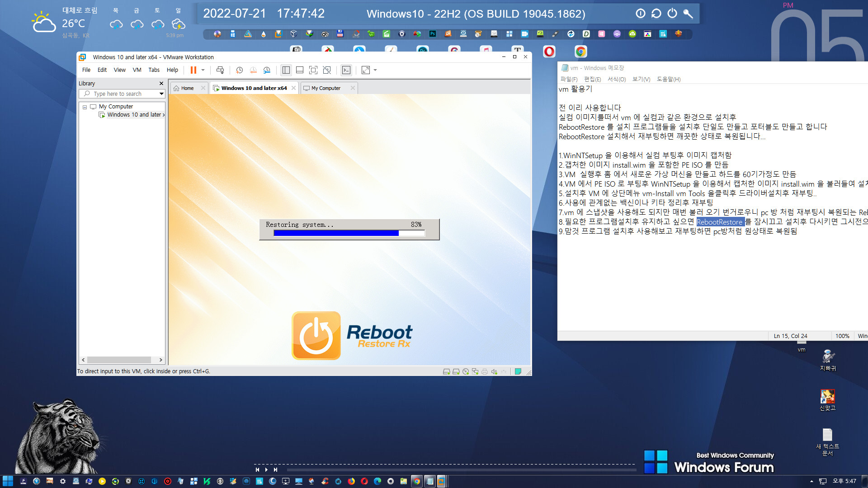Open the 편집(E) menu in Notepad
This screenshot has width=868, height=488.
pos(592,79)
